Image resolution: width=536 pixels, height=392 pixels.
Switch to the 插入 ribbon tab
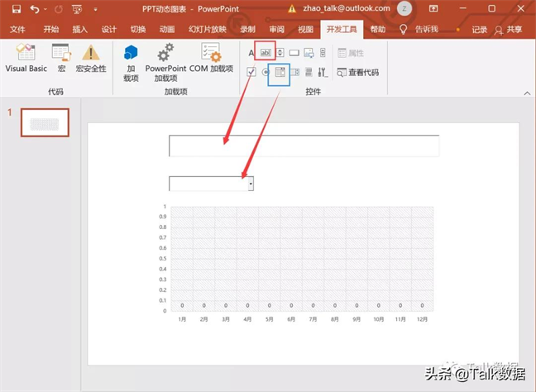(x=80, y=29)
